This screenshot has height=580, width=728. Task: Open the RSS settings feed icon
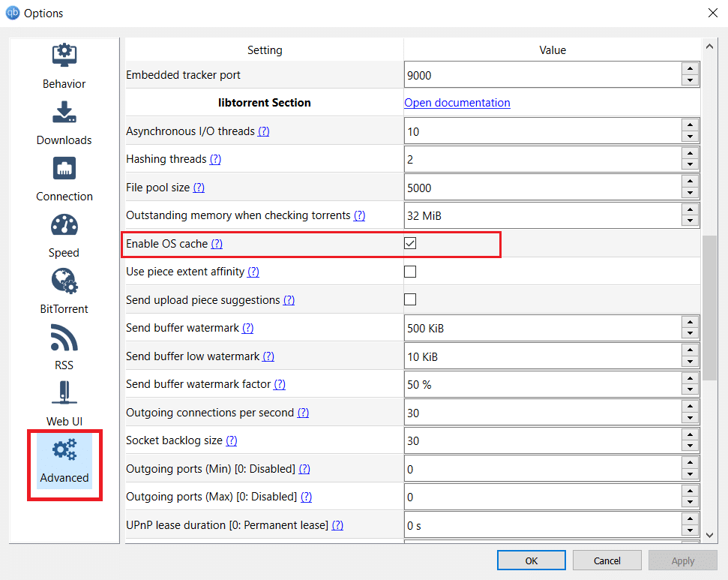point(64,338)
